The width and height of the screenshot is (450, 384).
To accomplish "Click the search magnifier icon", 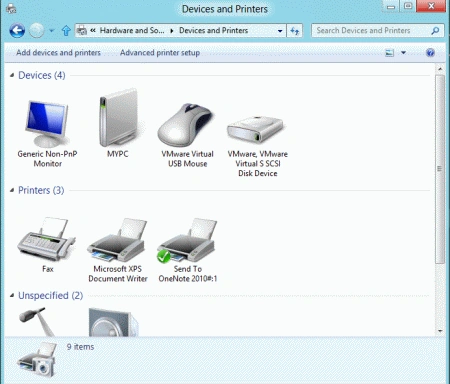I will [435, 31].
